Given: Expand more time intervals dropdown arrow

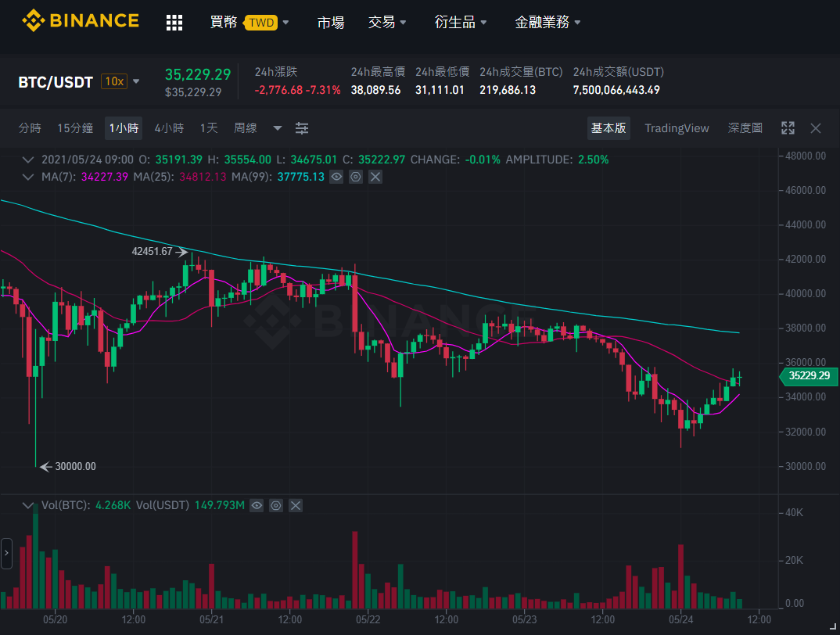Looking at the screenshot, I should [278, 128].
